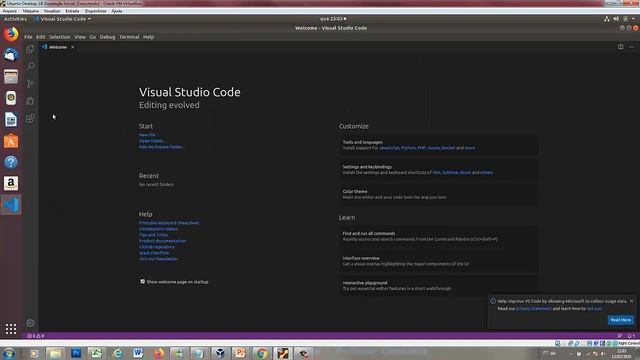Open the Interface overview card
Viewport: 640px width, 360px height.
(439, 261)
